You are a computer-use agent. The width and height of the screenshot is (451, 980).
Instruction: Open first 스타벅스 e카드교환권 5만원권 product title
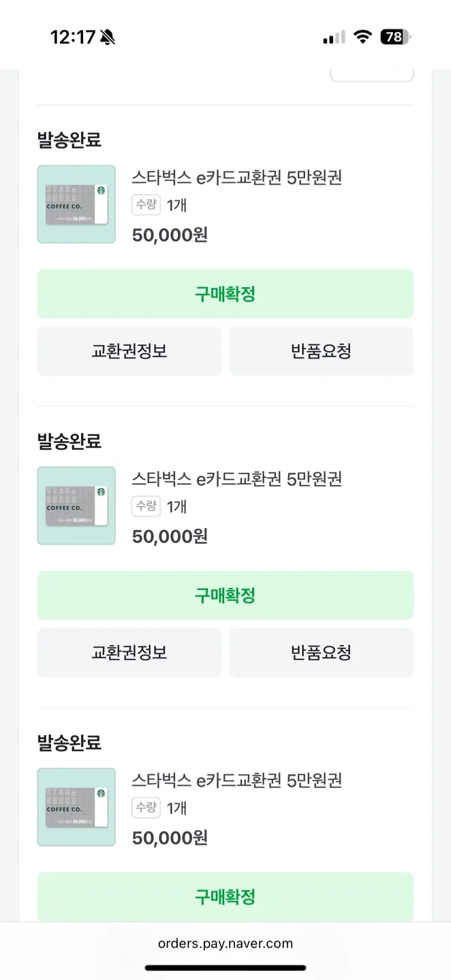[x=237, y=178]
